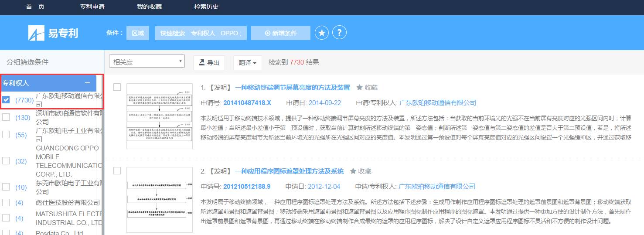Open patent title 一种移动终端调节屏幕亮度的方法及装置
This screenshot has width=644, height=235.
click(x=293, y=88)
